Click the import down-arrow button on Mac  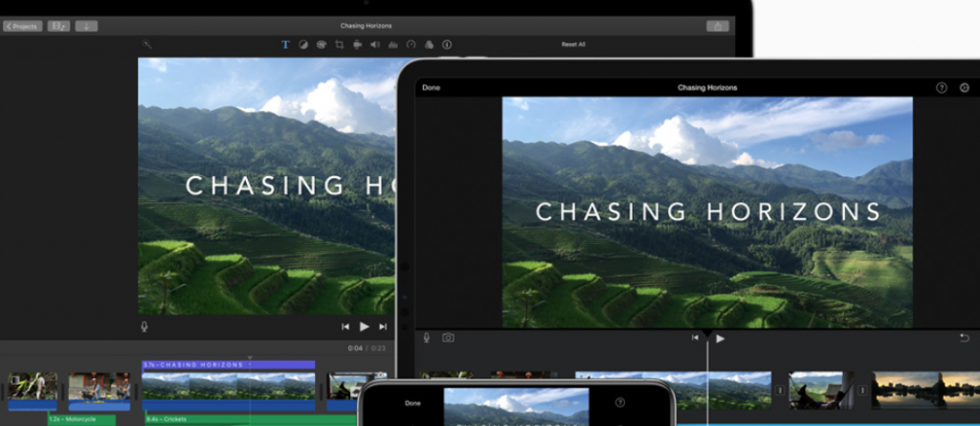click(86, 26)
